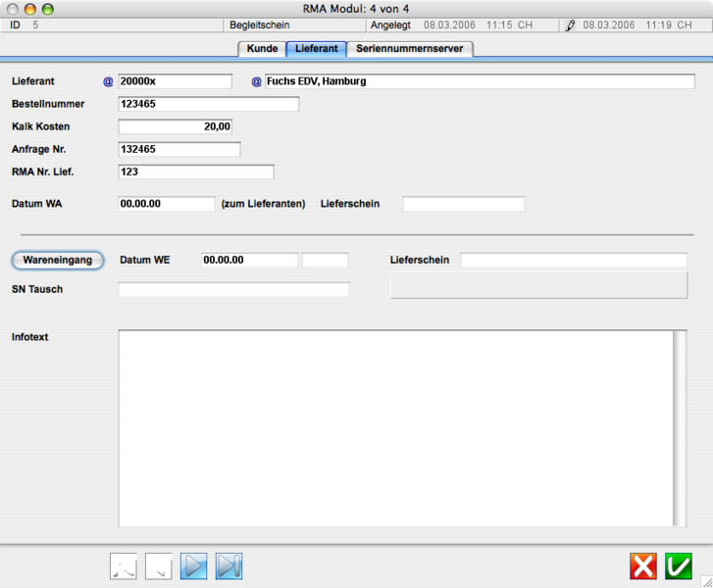Click the Infotext scrollbar
Screen dimensions: 713x588
pyautogui.click(x=680, y=428)
